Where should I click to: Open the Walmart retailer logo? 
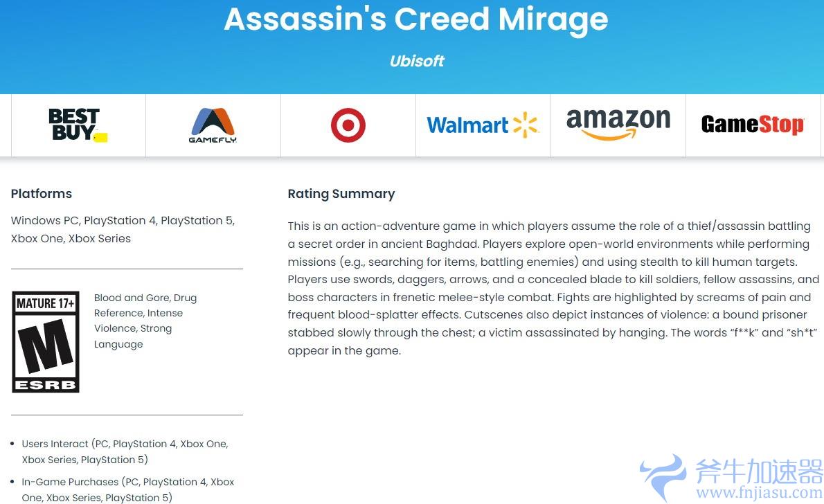[483, 125]
